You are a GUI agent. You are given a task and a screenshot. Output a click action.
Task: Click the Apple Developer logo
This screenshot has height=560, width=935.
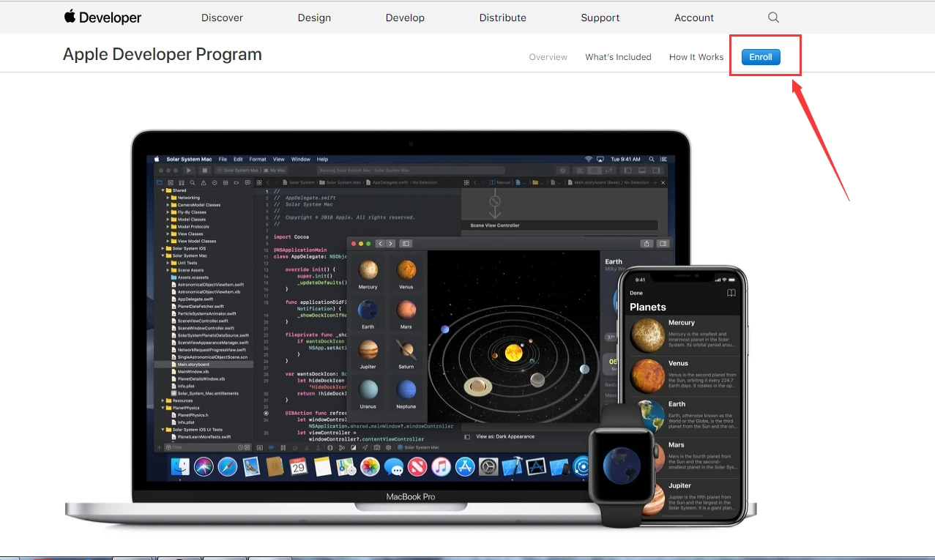click(x=103, y=18)
